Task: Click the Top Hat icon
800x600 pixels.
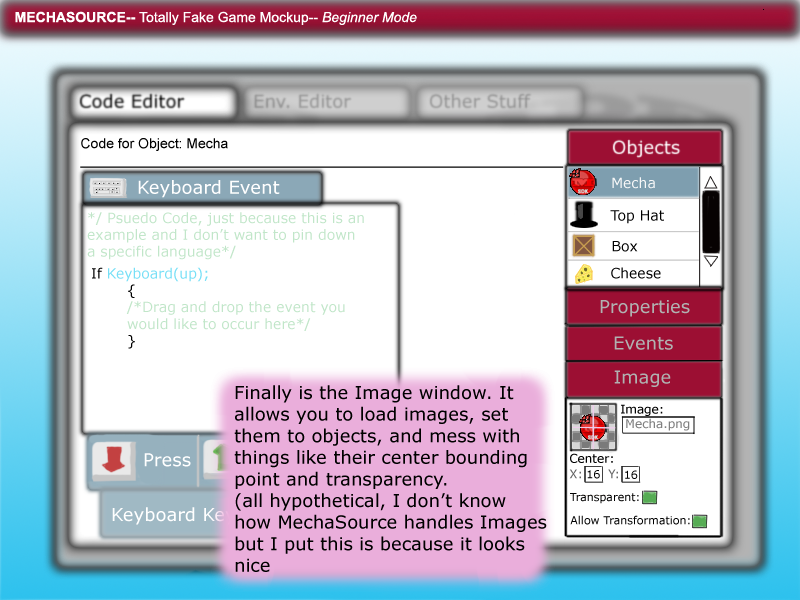Action: [583, 215]
